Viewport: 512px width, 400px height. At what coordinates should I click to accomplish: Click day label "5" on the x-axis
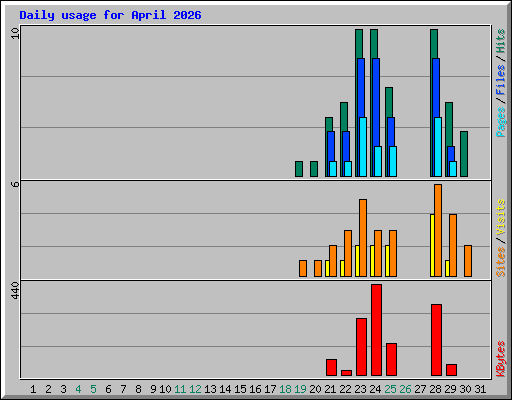click(93, 389)
